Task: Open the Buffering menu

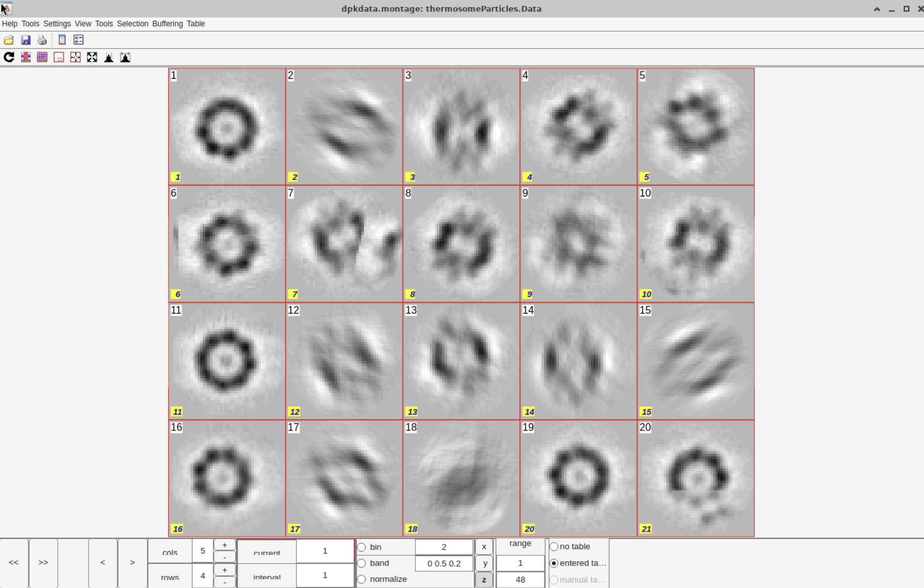Action: 167,24
